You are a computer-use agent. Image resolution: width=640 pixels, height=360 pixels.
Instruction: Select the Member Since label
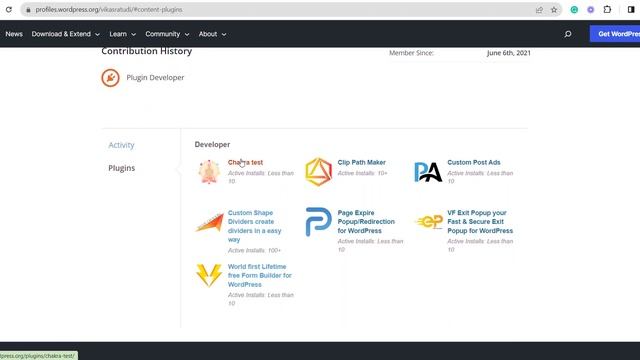411,53
